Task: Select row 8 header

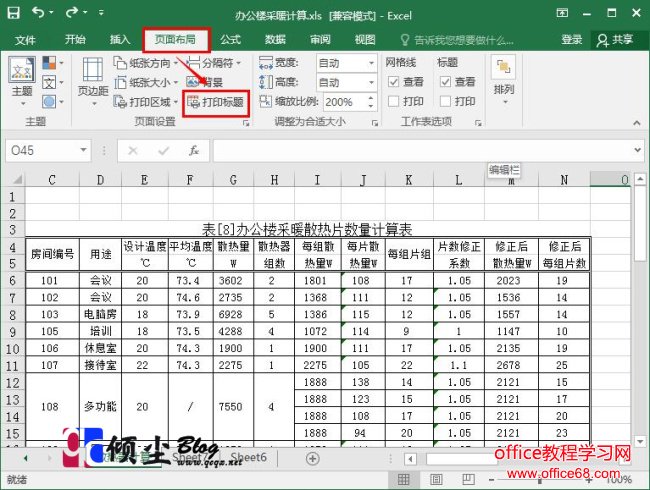Action: click(x=12, y=315)
